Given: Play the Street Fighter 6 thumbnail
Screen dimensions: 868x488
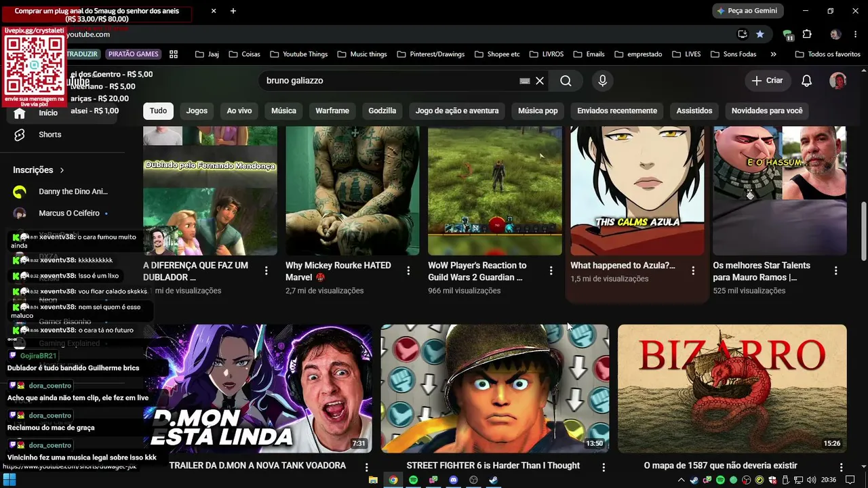Looking at the screenshot, I should [x=495, y=388].
